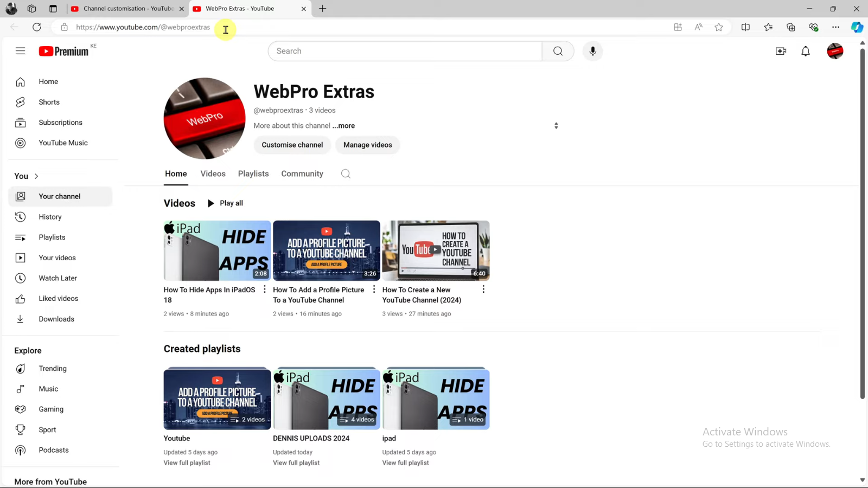This screenshot has height=488, width=868.
Task: Expand channel description with ...more
Action: pyautogui.click(x=344, y=126)
